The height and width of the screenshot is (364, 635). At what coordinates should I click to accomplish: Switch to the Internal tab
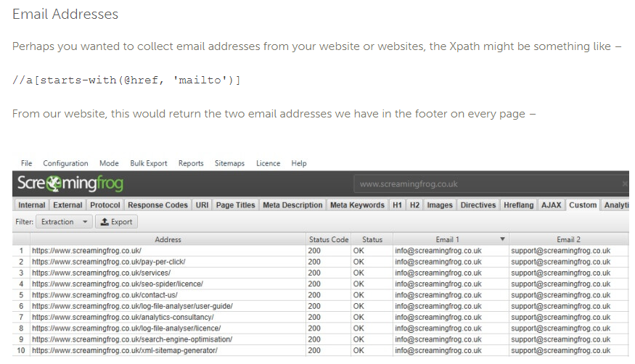tap(32, 205)
